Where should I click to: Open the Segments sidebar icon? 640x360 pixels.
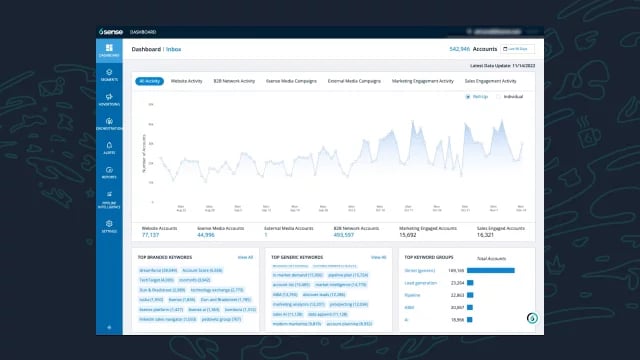pyautogui.click(x=109, y=75)
